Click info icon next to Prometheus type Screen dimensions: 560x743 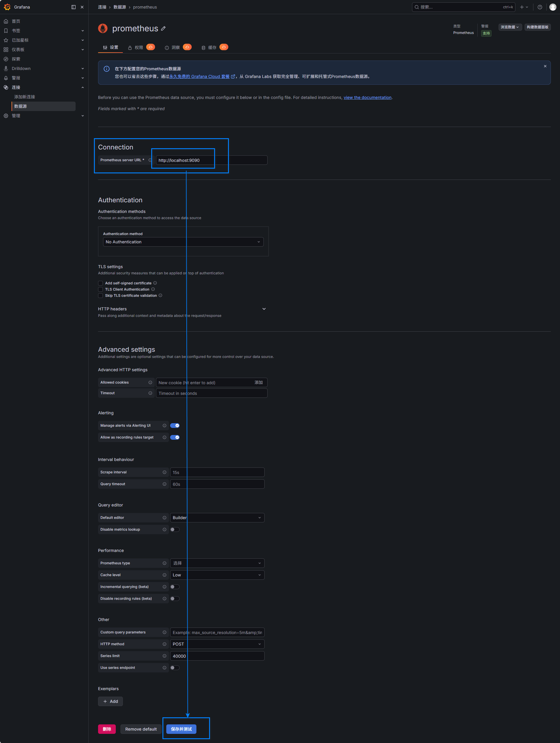coord(164,563)
